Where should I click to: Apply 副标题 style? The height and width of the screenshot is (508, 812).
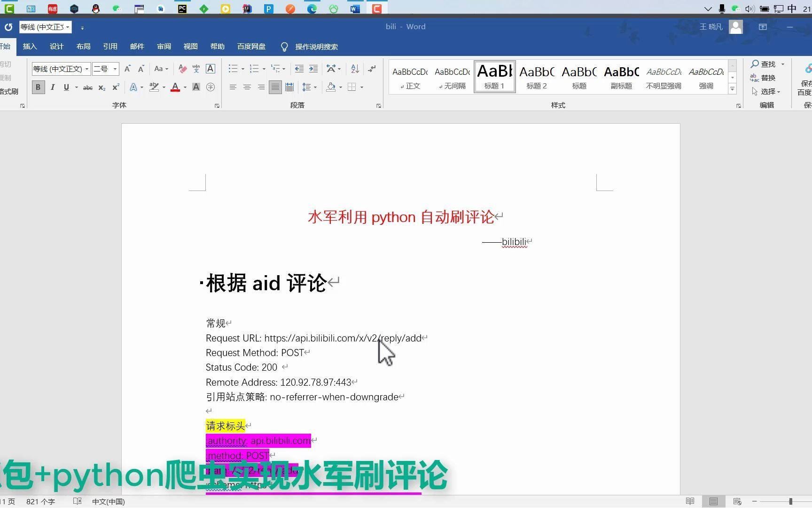pos(621,76)
